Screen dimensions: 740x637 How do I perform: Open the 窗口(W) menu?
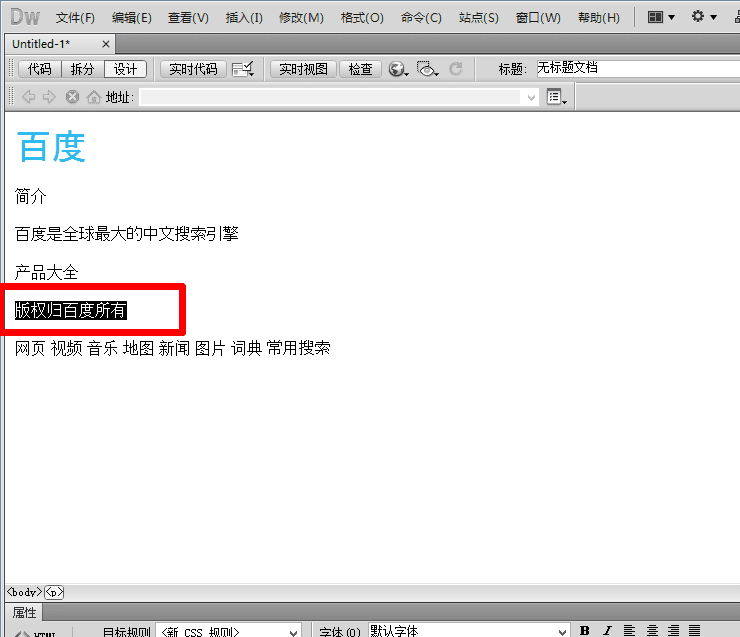click(538, 17)
